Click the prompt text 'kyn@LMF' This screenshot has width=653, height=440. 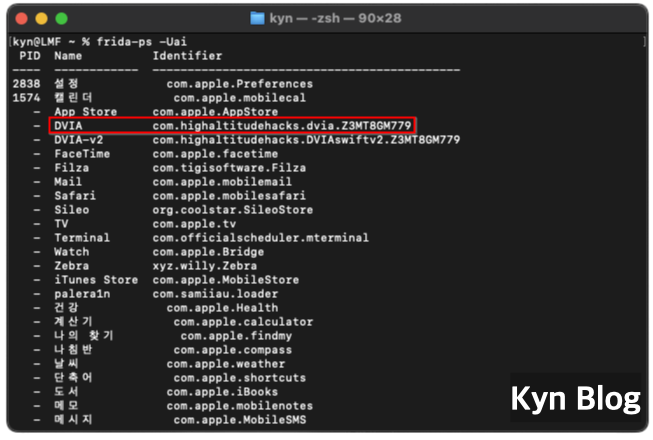pos(37,42)
